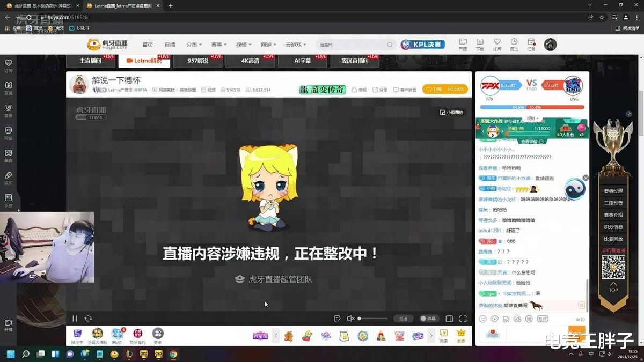Click the gift bar right arrow for more gifts
644x362 pixels.
pos(431,336)
